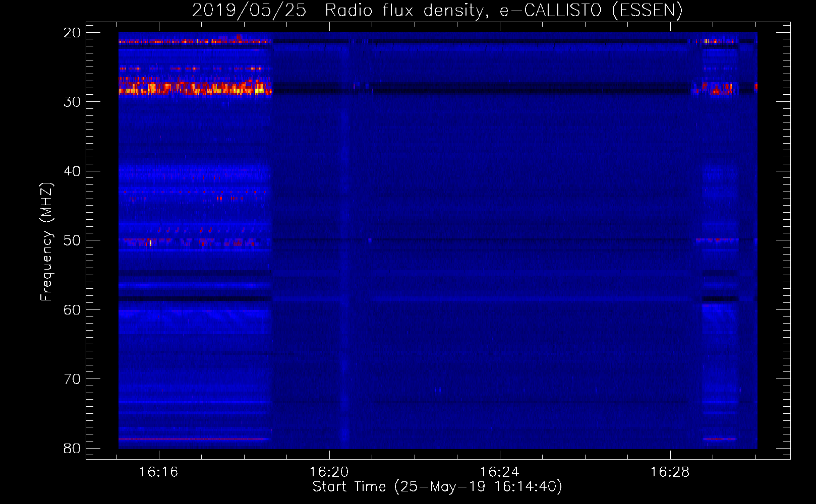This screenshot has width=816, height=504.
Task: Click the bright yellow-red burst band near 28 MHz
Action: pos(195,89)
